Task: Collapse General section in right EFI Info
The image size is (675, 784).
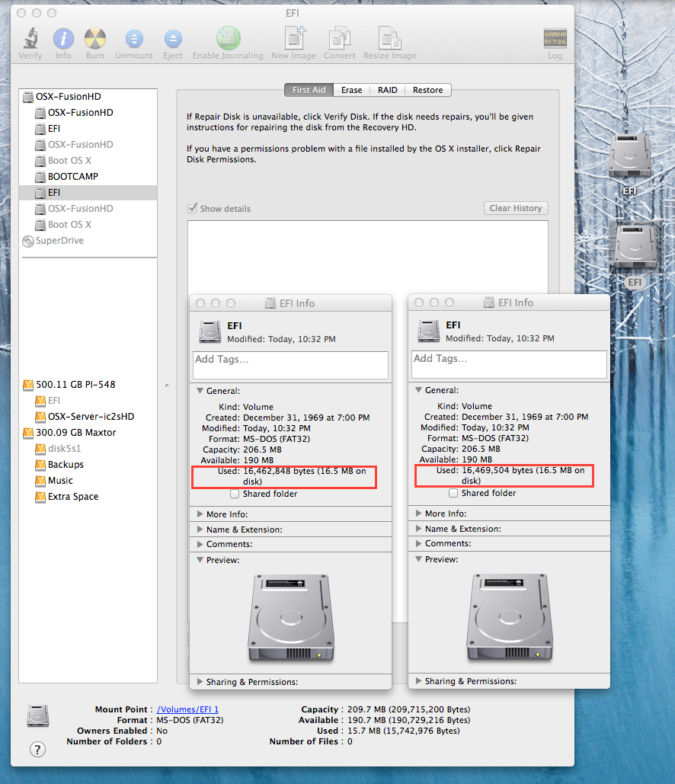Action: point(418,389)
